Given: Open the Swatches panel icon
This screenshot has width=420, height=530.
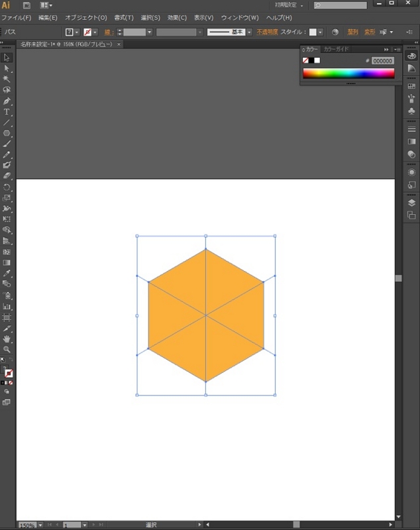Looking at the screenshot, I should 411,86.
